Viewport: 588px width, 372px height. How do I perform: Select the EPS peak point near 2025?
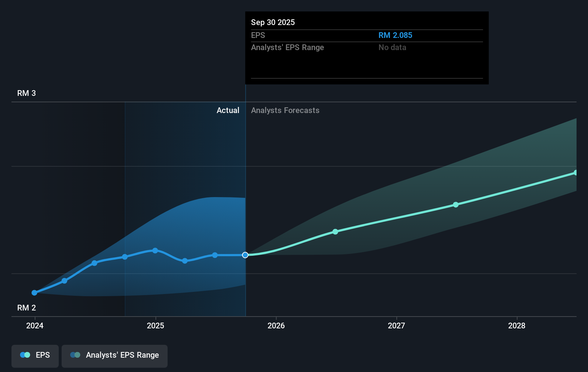click(x=155, y=250)
